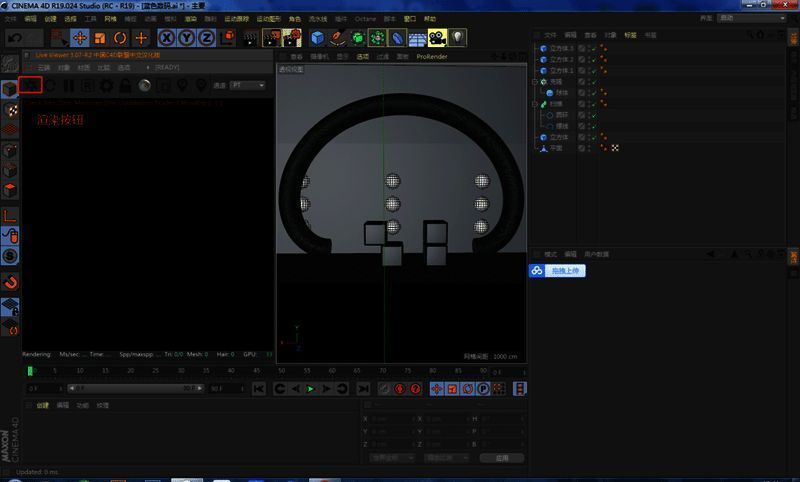This screenshot has height=482, width=800.
Task: Select the Move tool in top toolbar
Action: [79, 38]
